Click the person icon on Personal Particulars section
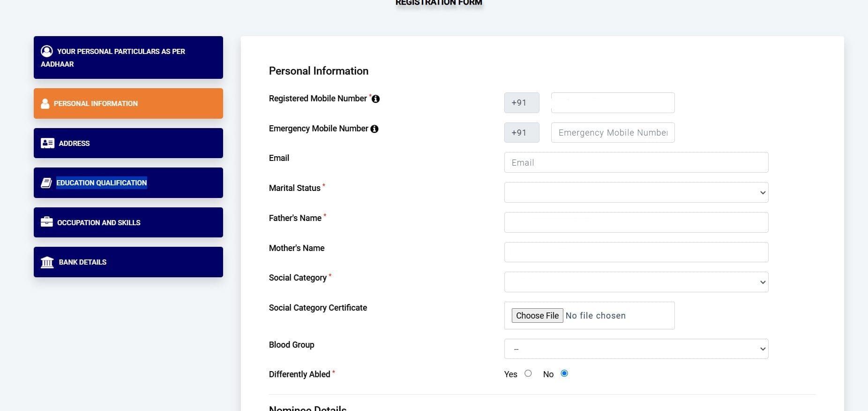868x411 pixels. [46, 51]
